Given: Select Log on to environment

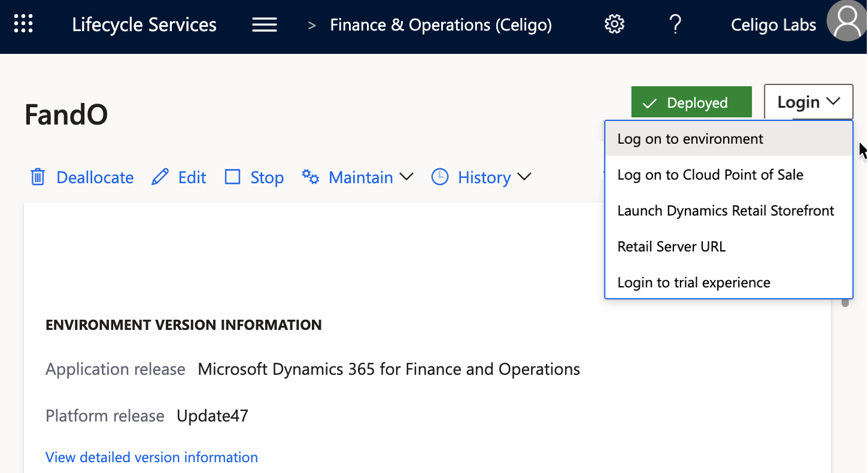Looking at the screenshot, I should coord(729,139).
